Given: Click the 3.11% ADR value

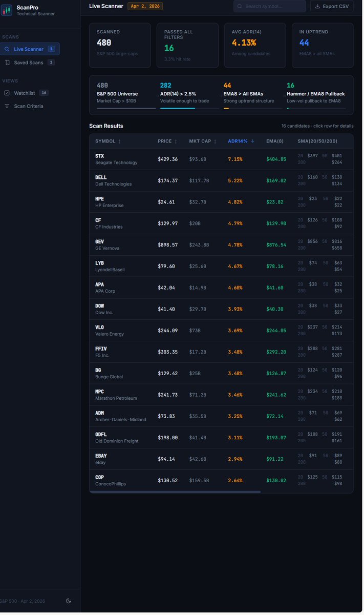Looking at the screenshot, I should 235,438.
